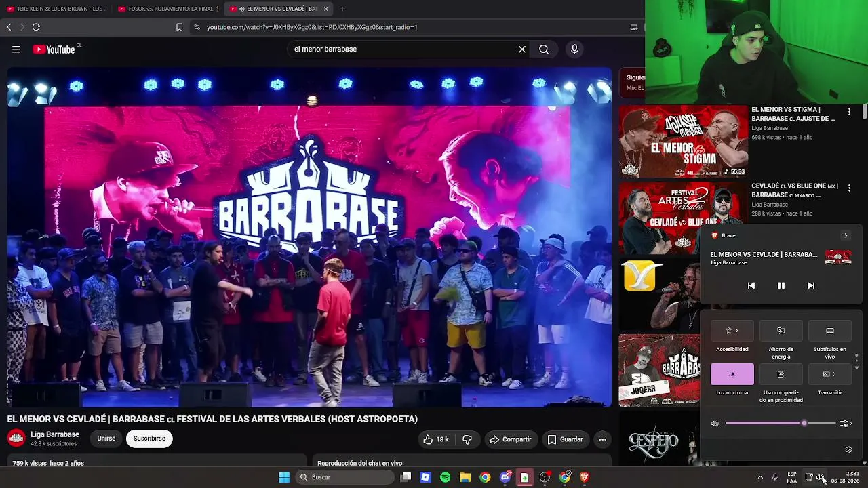Open more actions menu below the video
The height and width of the screenshot is (488, 868).
(602, 439)
